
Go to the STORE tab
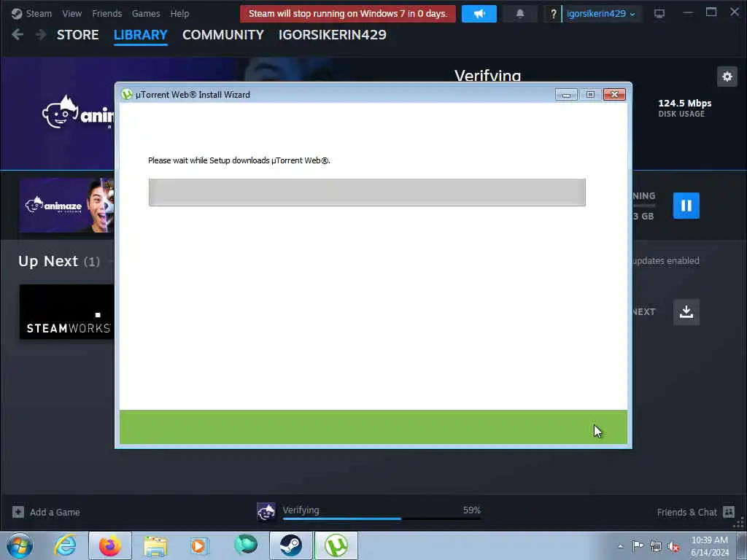pyautogui.click(x=77, y=35)
